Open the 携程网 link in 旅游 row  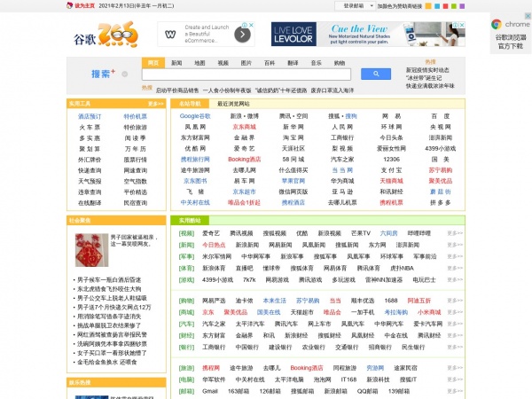[211, 367]
